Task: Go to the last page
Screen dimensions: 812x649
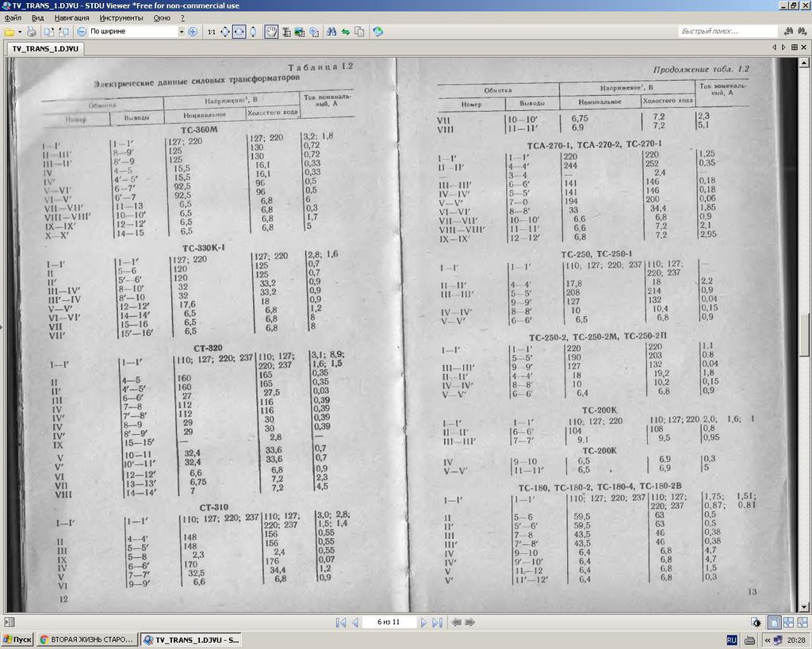Action: [437, 623]
